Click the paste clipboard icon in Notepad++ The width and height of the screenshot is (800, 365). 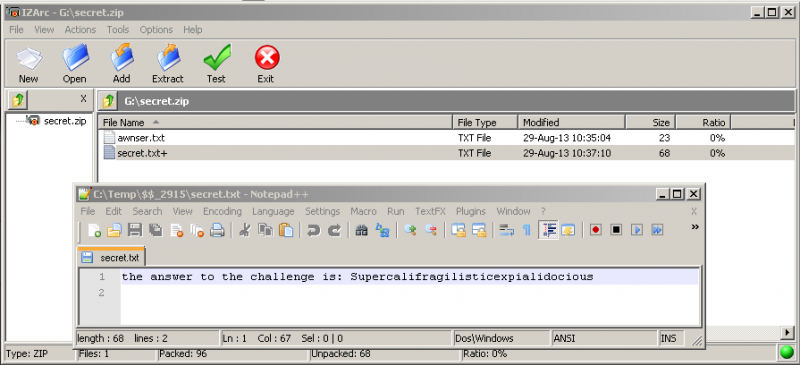pyautogui.click(x=287, y=230)
